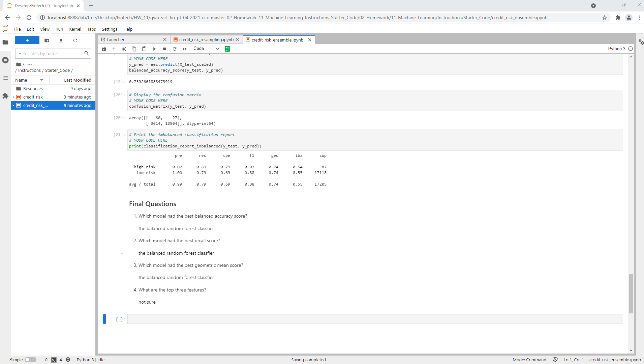Open Chrome extensions puzzle icon

(618, 18)
